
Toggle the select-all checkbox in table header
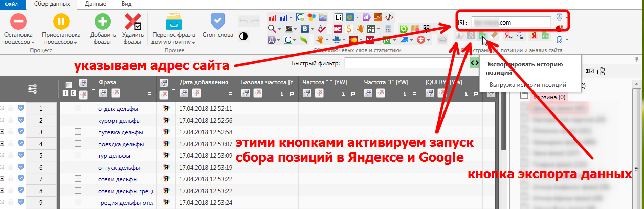pyautogui.click(x=69, y=84)
